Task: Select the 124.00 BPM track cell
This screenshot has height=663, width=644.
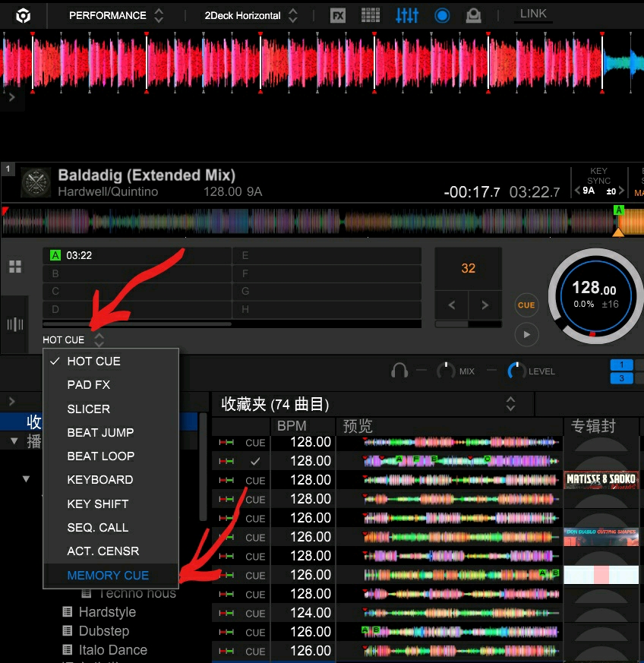Action: pos(303,613)
